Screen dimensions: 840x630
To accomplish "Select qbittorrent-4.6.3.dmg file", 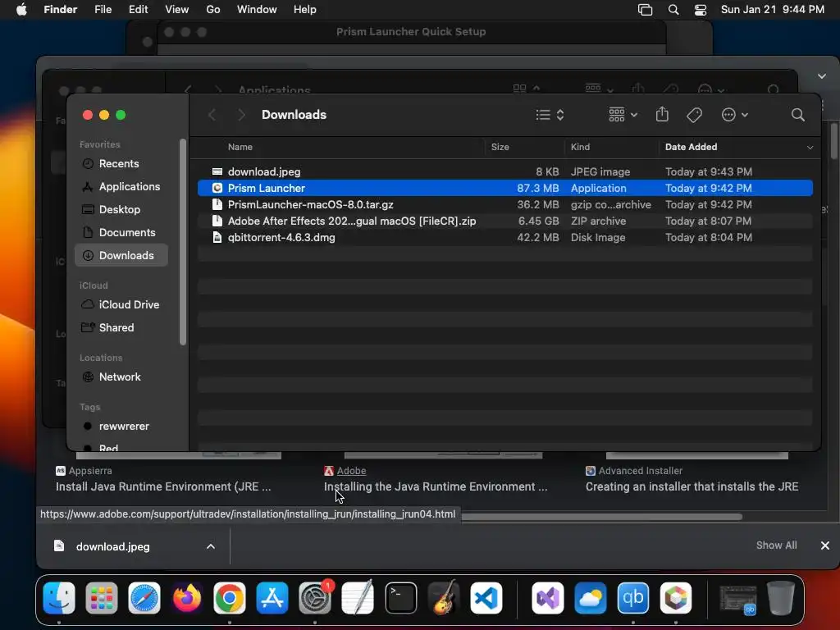I will pos(505,238).
